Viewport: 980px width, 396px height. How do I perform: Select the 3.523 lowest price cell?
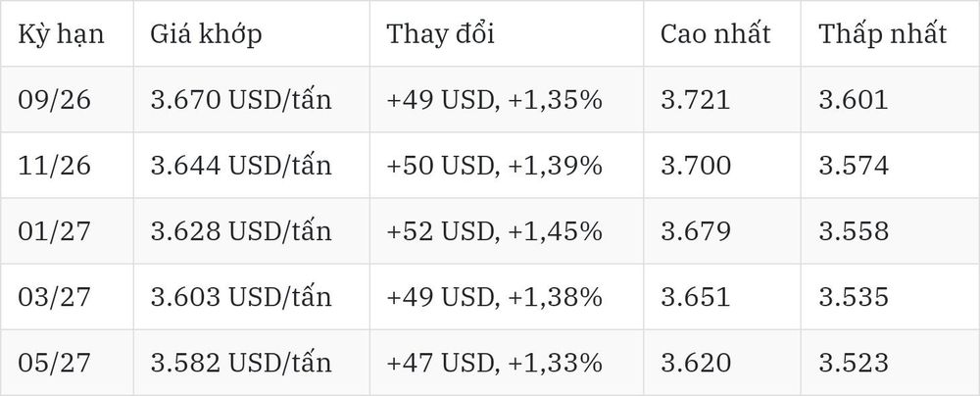[890, 363]
